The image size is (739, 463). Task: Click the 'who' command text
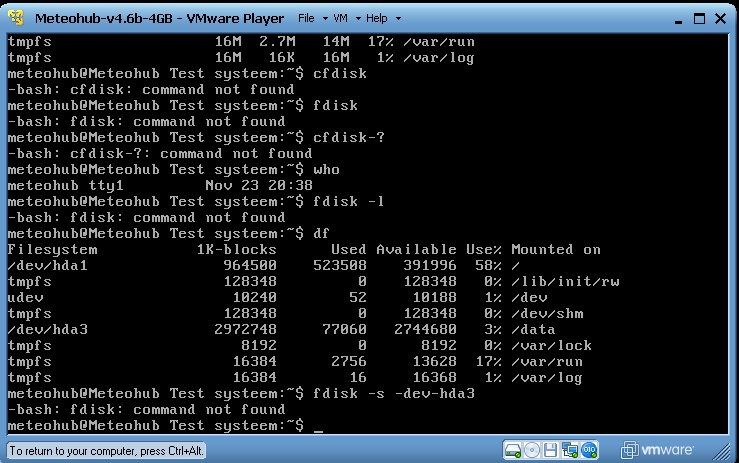(327, 170)
